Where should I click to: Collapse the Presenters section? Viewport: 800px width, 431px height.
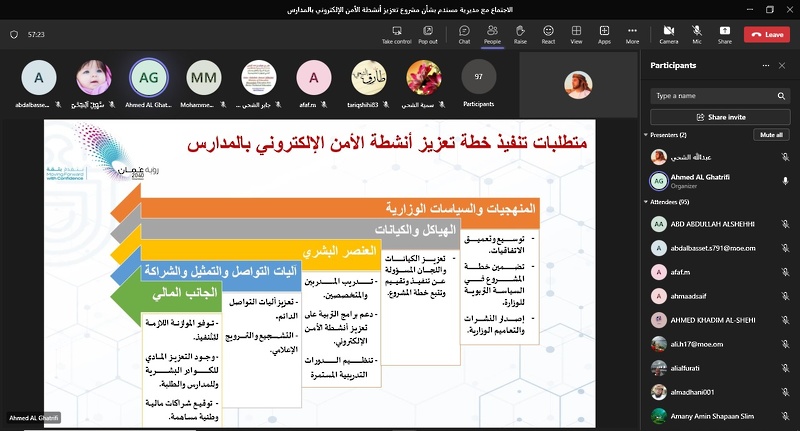(646, 135)
